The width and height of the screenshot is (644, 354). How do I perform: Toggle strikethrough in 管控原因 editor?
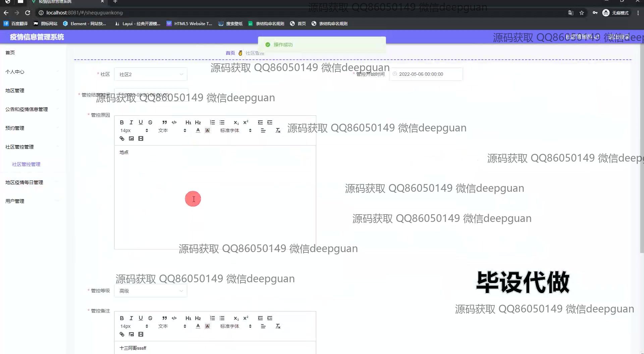150,122
